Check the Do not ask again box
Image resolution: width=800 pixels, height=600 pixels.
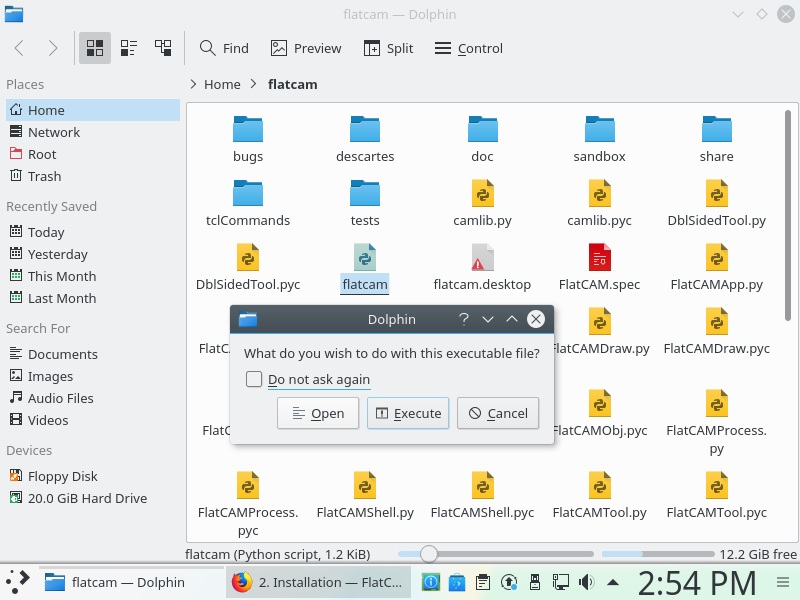(x=254, y=379)
